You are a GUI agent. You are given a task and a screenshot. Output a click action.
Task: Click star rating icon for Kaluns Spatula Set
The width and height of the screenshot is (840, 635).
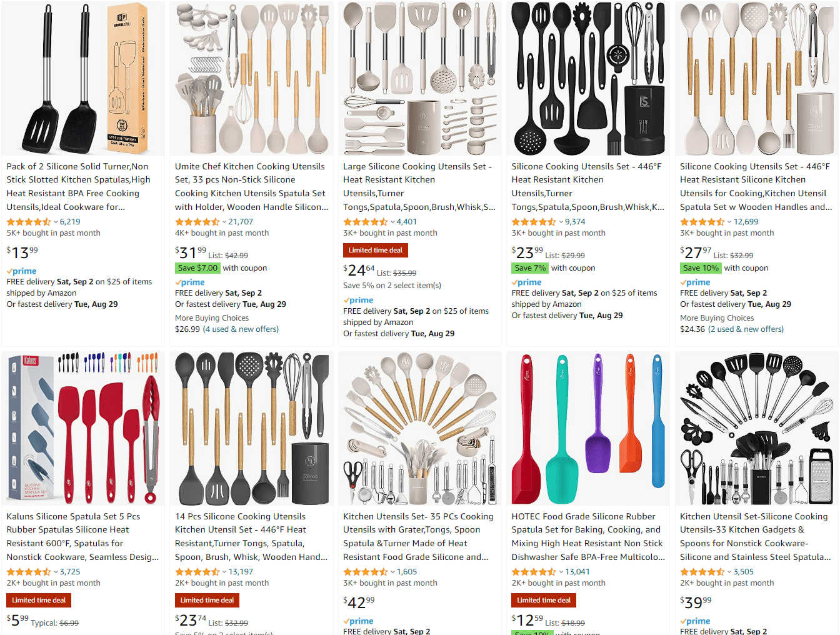pyautogui.click(x=28, y=572)
